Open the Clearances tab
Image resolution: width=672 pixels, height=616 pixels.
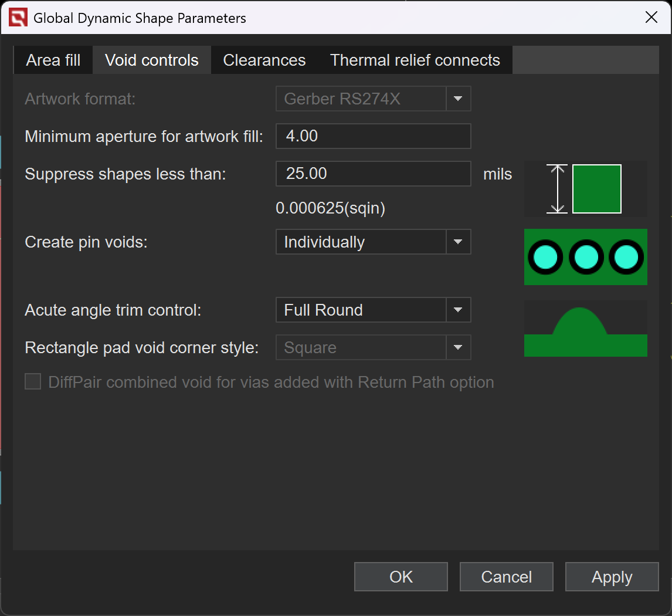click(x=264, y=60)
